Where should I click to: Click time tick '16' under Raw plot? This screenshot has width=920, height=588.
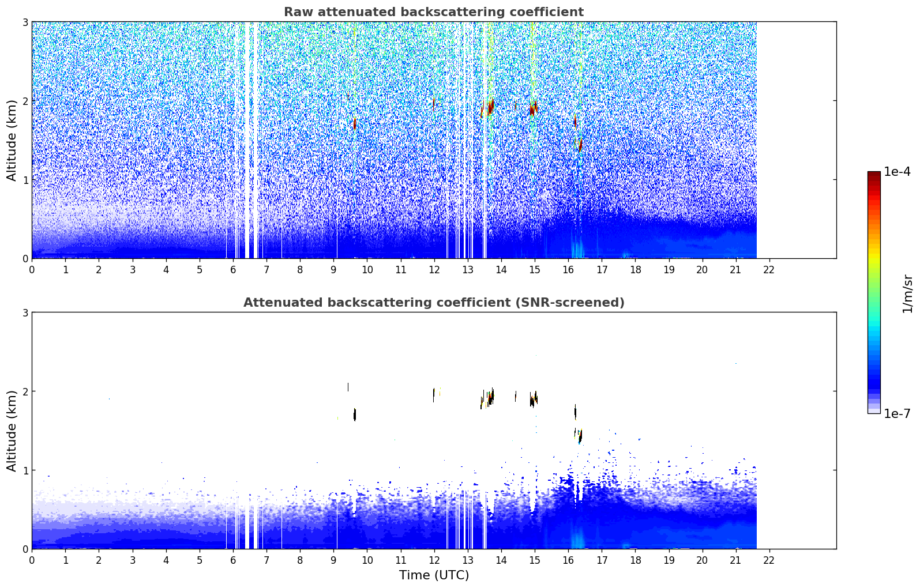[x=568, y=269]
